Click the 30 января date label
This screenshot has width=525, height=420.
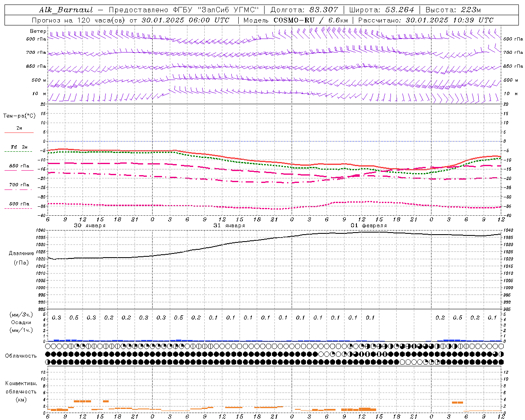[x=90, y=226]
